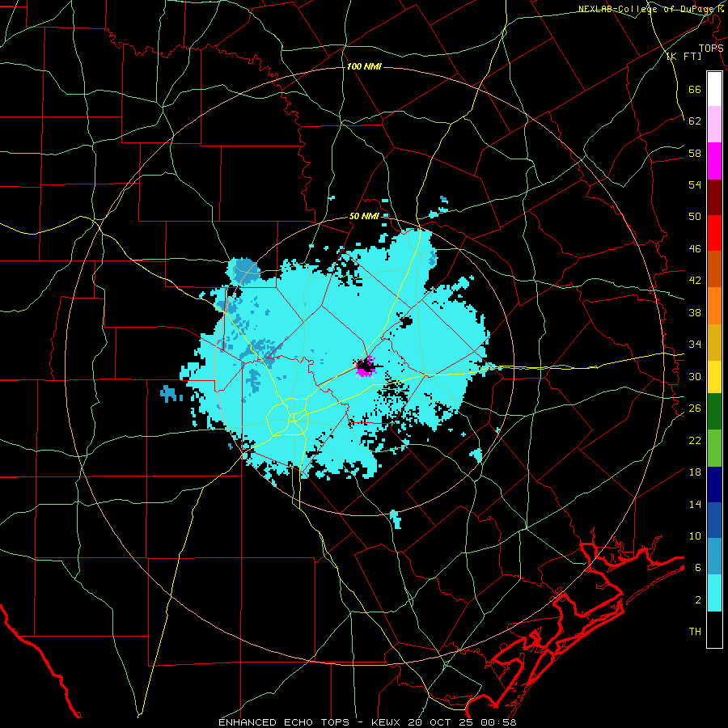Click the legend value 2
The height and width of the screenshot is (728, 728).
(x=697, y=599)
